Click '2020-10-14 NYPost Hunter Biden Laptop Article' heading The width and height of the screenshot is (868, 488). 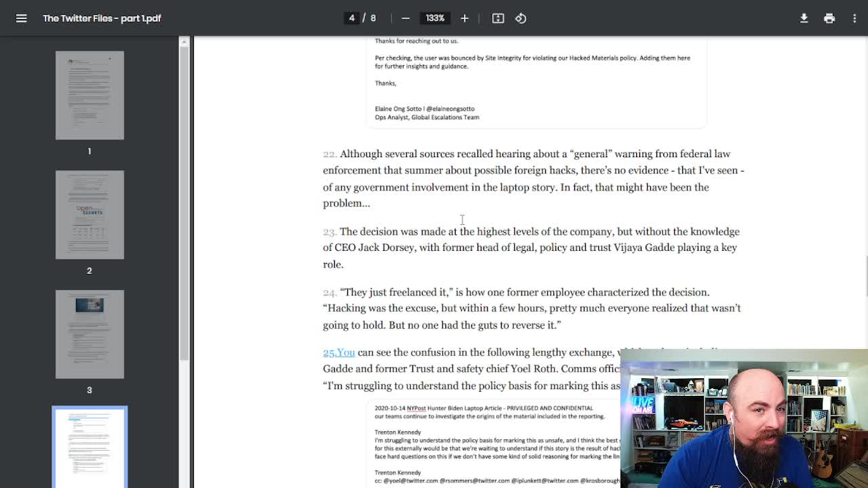(439, 408)
